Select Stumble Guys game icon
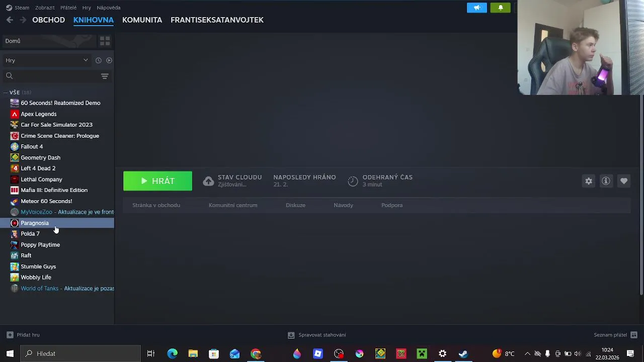The image size is (644, 362). [x=15, y=266]
